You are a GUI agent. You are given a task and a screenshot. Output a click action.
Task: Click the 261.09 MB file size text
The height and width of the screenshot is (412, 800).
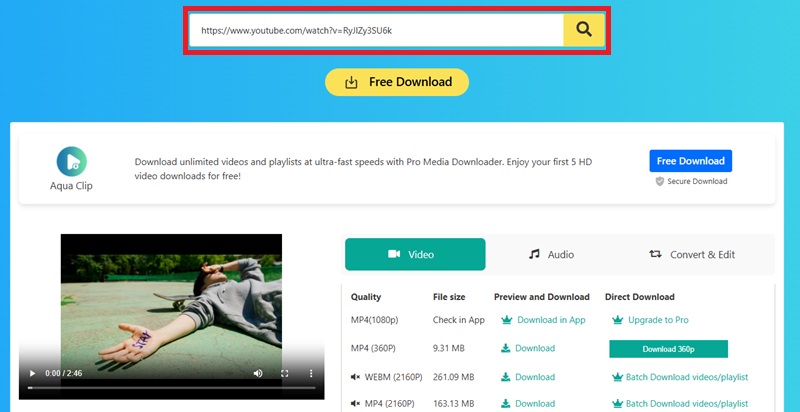[454, 377]
